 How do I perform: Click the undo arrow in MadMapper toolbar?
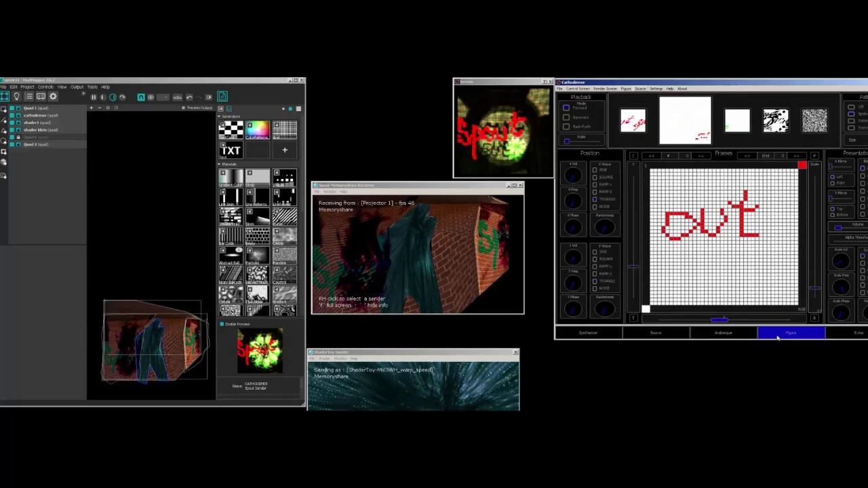pyautogui.click(x=189, y=97)
